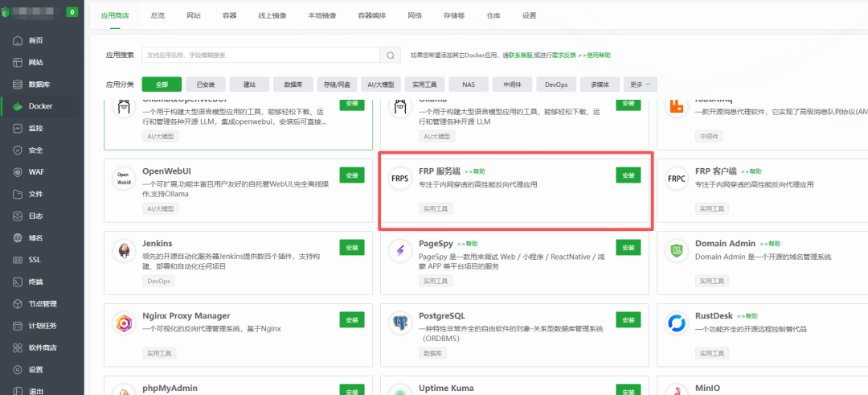Open the WAF firewall icon

click(x=17, y=171)
